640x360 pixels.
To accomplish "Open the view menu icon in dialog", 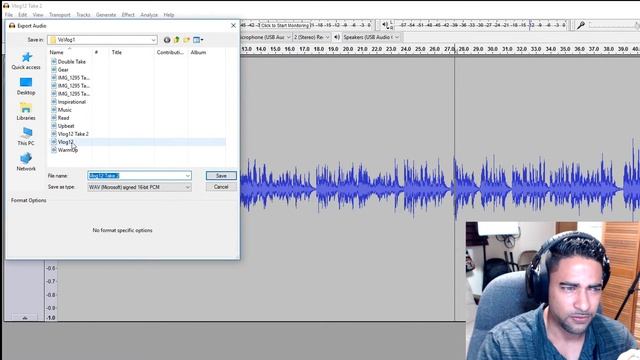I will tap(198, 40).
